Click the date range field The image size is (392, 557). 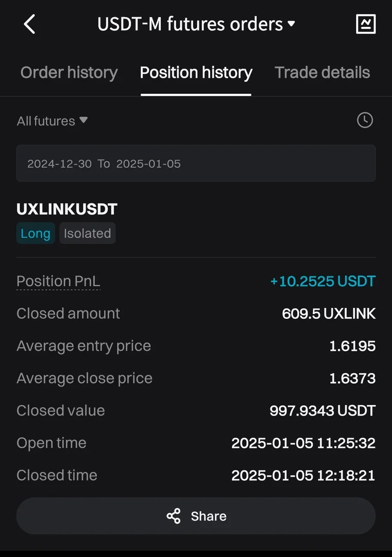196,163
